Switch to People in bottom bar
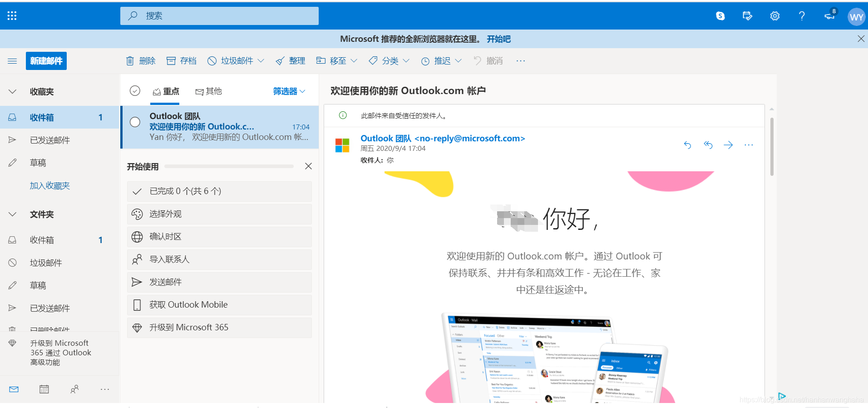 tap(74, 389)
